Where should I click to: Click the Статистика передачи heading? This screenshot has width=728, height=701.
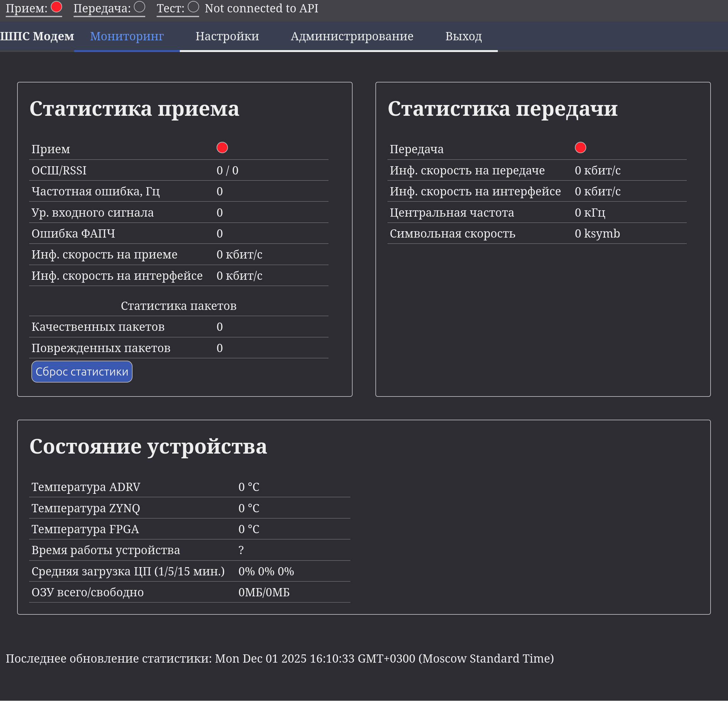[x=502, y=109]
